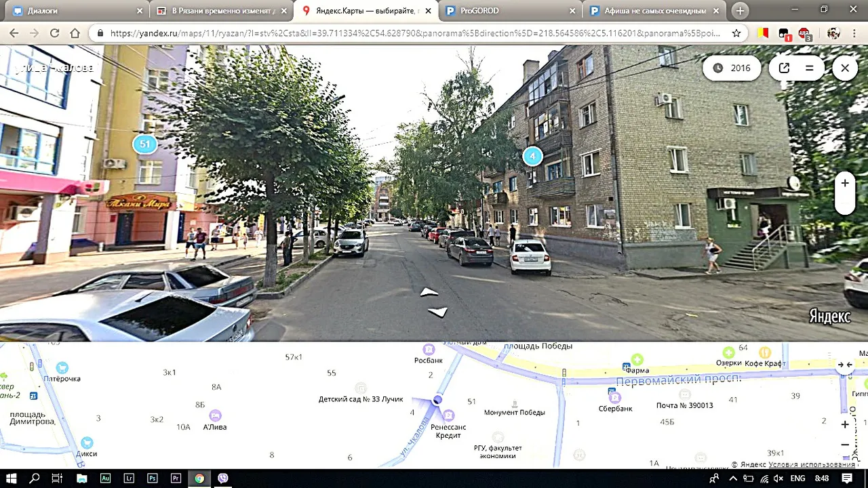The width and height of the screenshot is (868, 488).
Task: Zoom out the mini map
Action: pyautogui.click(x=845, y=445)
